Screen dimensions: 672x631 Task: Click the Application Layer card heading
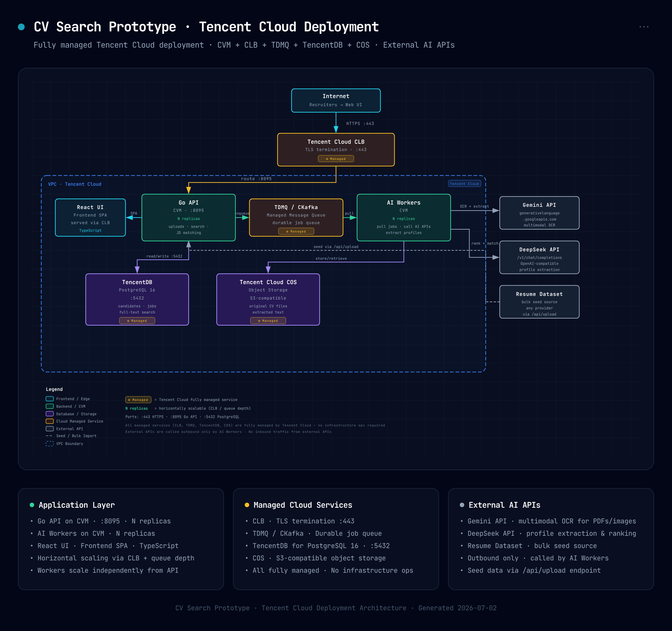point(77,505)
